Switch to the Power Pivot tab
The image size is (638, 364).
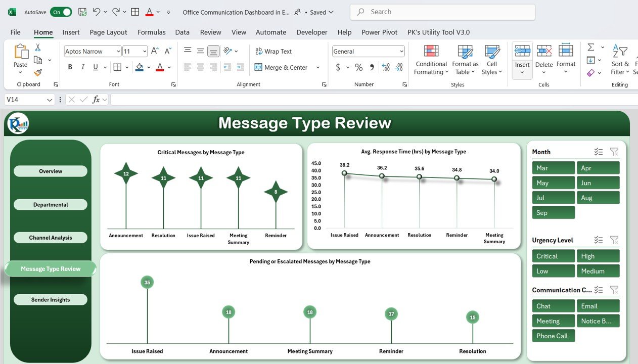click(379, 32)
